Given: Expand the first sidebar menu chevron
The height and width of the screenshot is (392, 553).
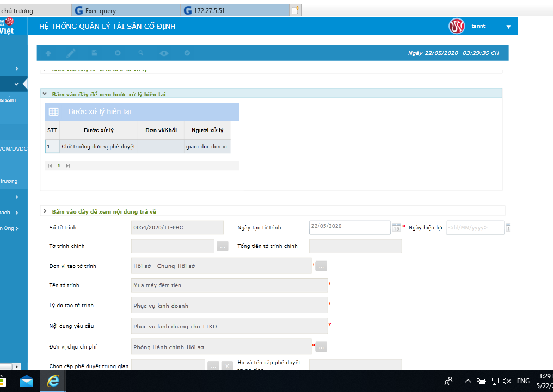Looking at the screenshot, I should point(16,69).
